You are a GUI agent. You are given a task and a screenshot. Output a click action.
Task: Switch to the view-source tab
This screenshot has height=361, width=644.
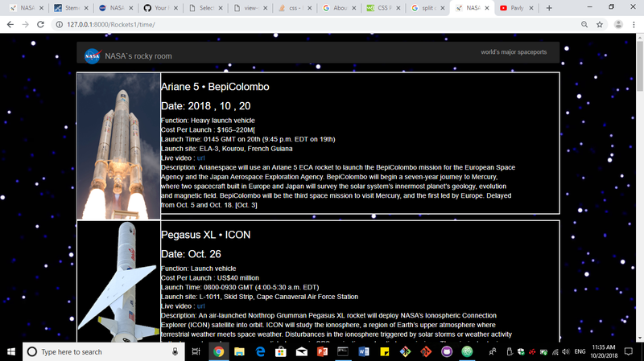tap(250, 8)
